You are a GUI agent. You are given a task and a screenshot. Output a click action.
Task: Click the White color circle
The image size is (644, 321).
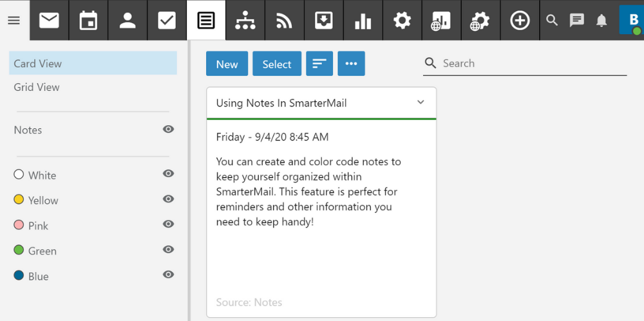(19, 174)
